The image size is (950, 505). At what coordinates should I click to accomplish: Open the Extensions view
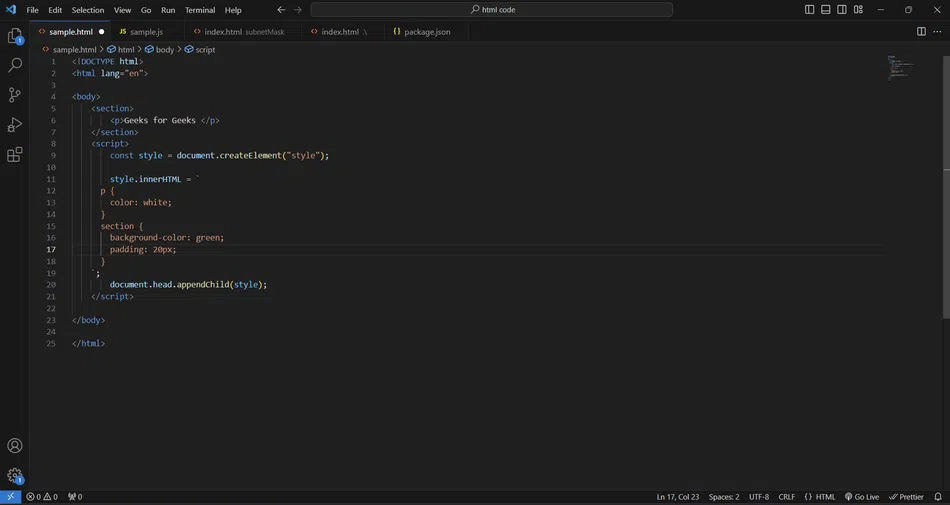(15, 155)
